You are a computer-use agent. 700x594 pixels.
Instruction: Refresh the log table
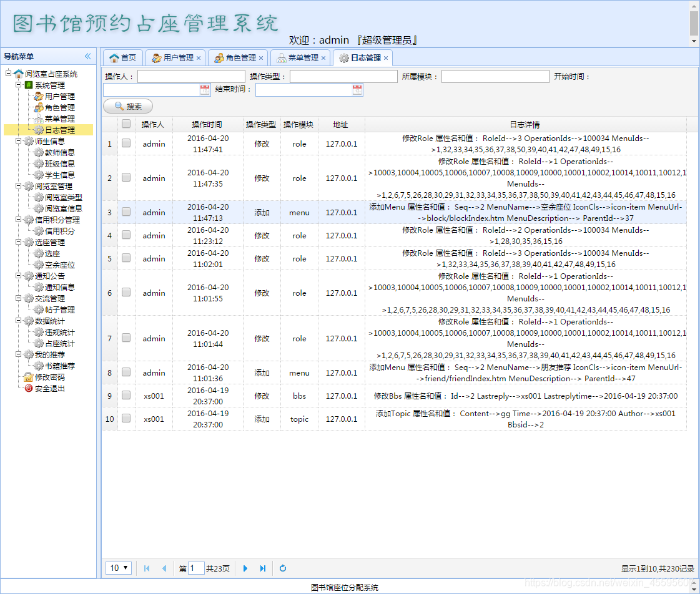tap(283, 568)
